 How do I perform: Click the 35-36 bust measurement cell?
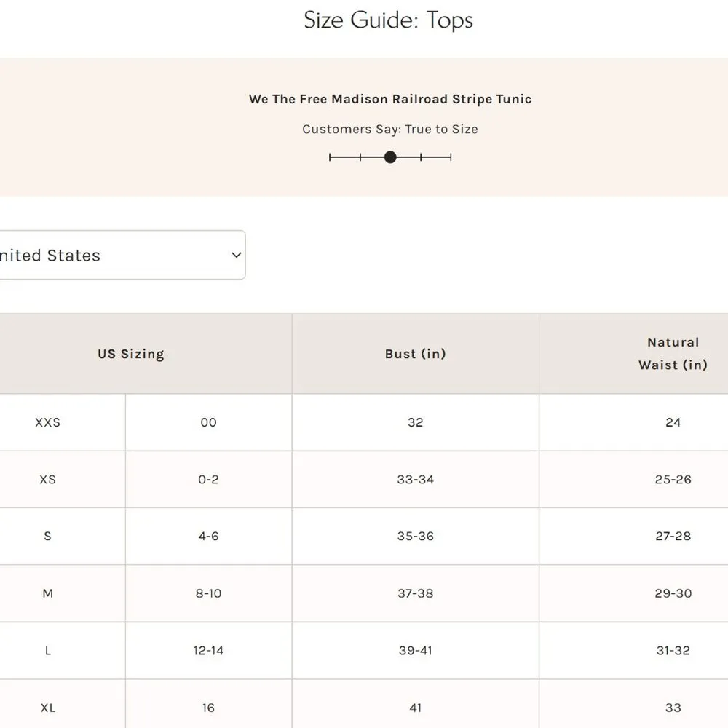(x=416, y=537)
